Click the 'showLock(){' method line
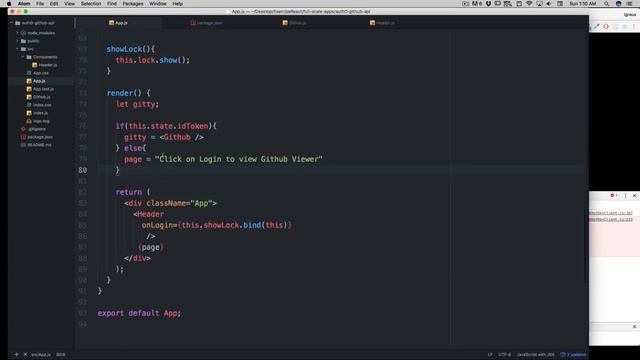Screen dimensions: 640x360 pyautogui.click(x=131, y=49)
